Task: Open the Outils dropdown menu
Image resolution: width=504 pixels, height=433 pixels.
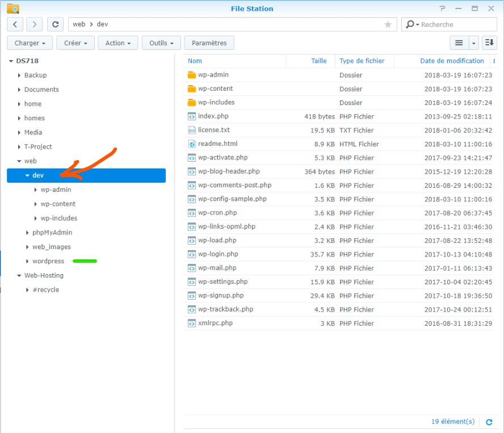Action: click(161, 43)
